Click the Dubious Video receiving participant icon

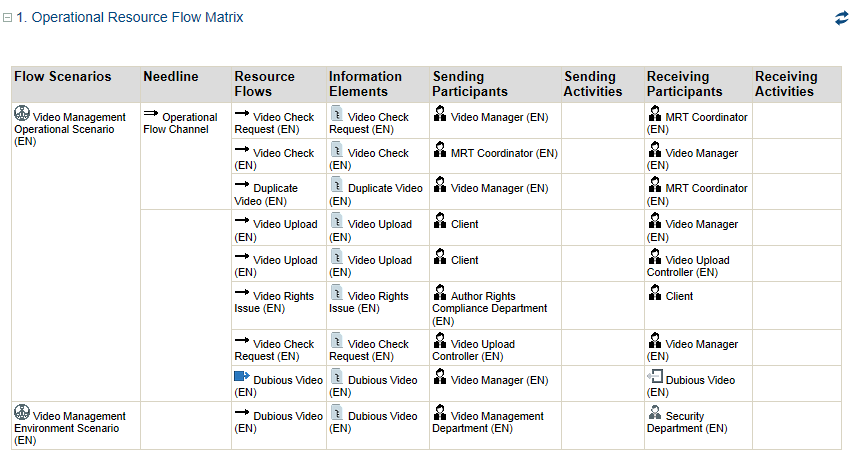point(655,378)
